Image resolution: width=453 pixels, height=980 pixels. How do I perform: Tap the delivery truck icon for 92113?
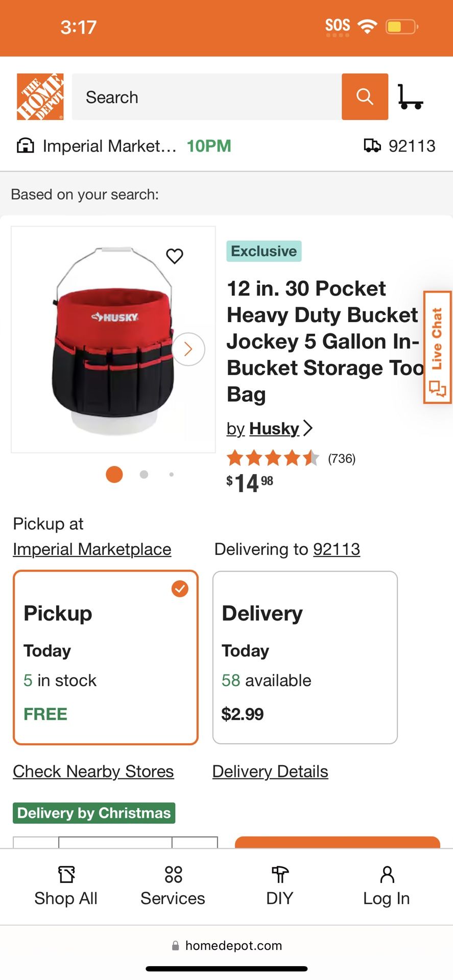(372, 145)
